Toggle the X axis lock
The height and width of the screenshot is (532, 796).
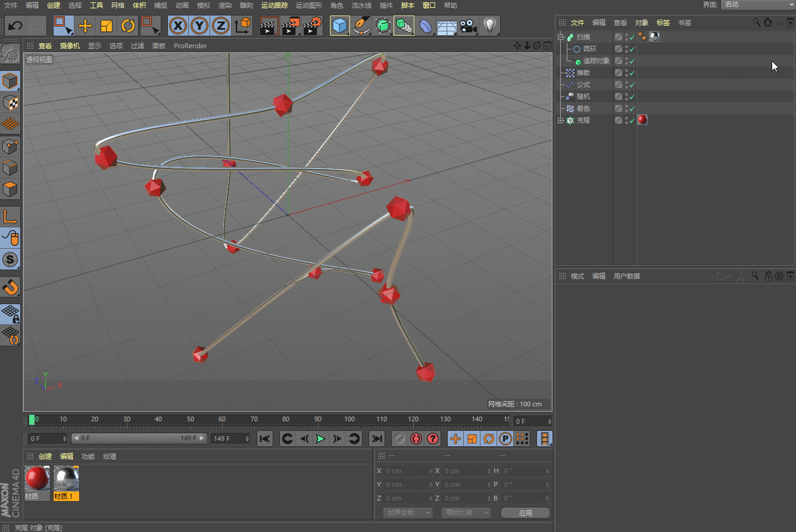coord(178,26)
